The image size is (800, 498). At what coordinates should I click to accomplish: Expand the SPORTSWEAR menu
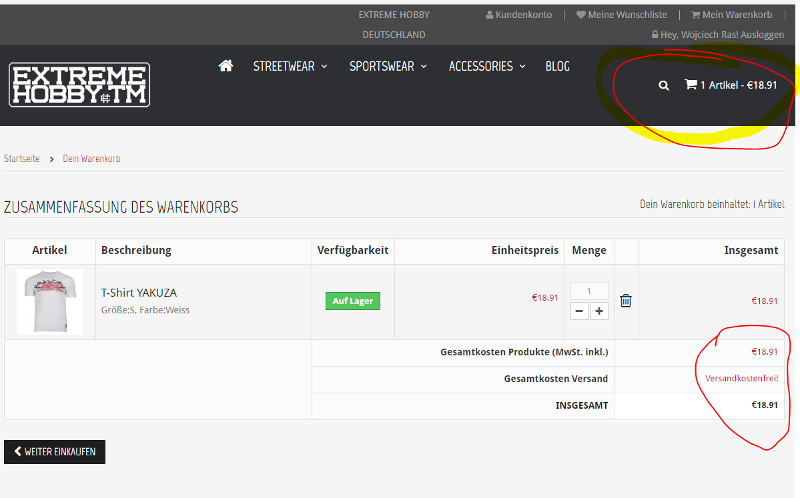[388, 66]
